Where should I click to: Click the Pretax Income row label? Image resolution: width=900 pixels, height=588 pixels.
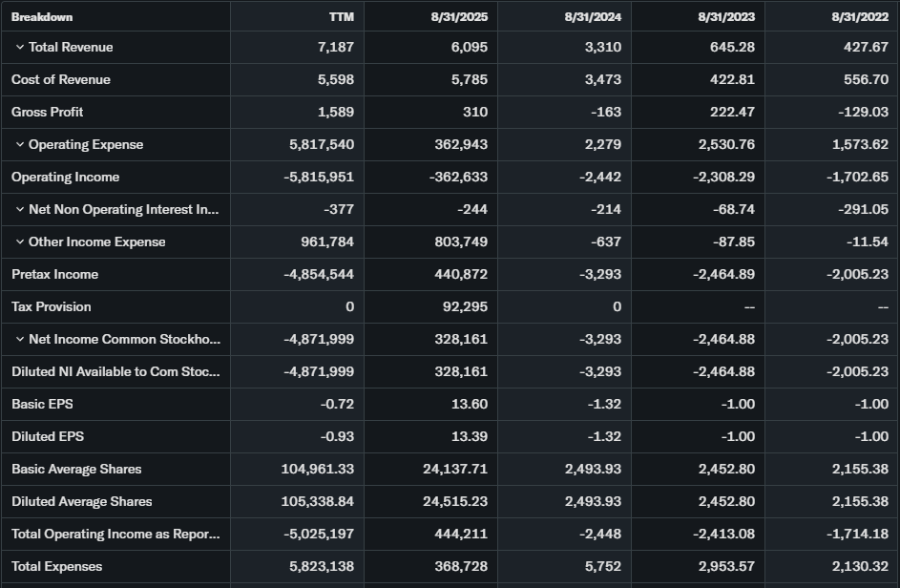tap(55, 275)
